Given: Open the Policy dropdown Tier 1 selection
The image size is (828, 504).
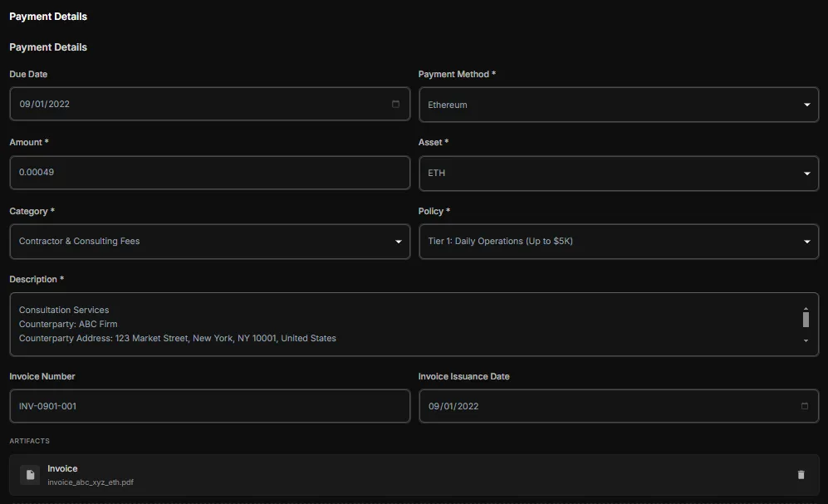Looking at the screenshot, I should [x=619, y=241].
